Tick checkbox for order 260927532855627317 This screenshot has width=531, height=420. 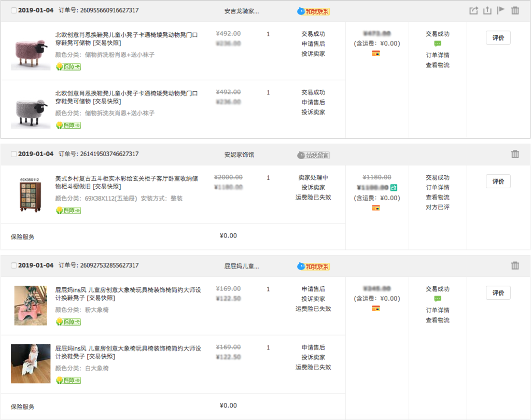point(13,266)
